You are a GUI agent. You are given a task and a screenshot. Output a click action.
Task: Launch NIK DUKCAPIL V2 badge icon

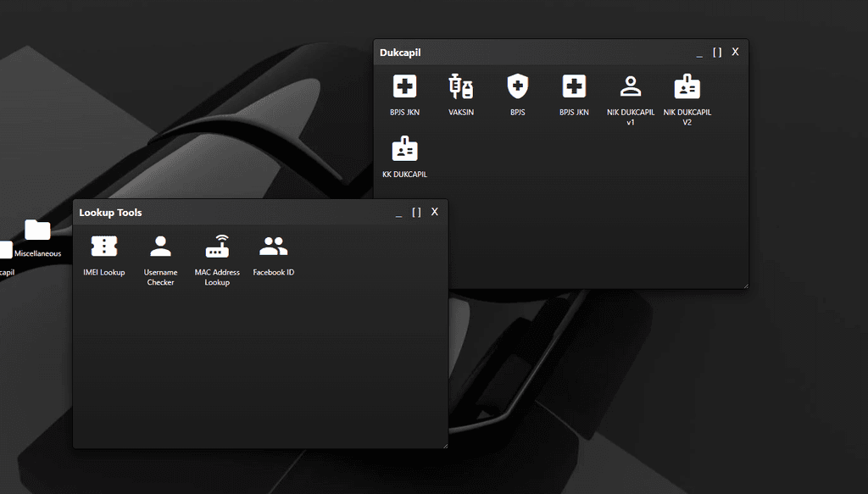point(687,86)
